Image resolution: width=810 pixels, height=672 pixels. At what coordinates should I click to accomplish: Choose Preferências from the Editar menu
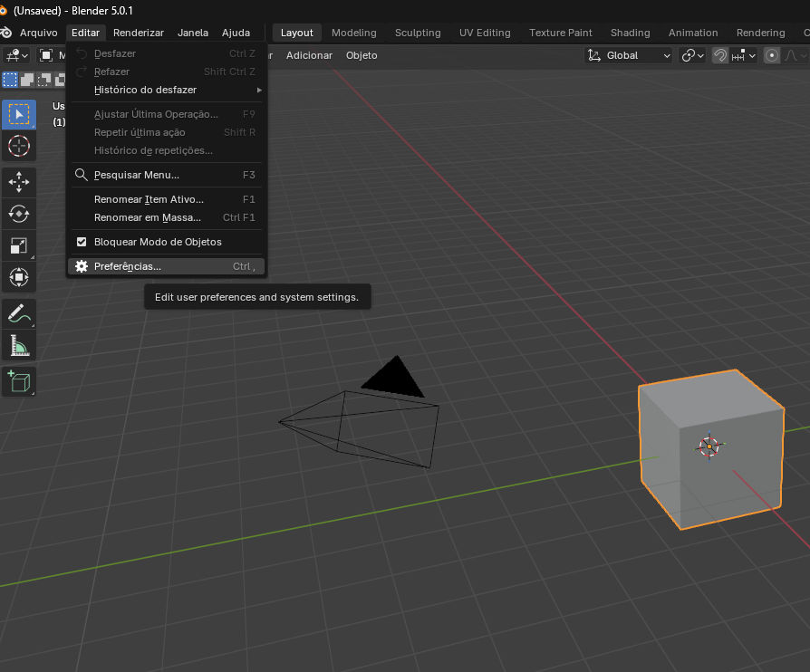[x=166, y=266]
